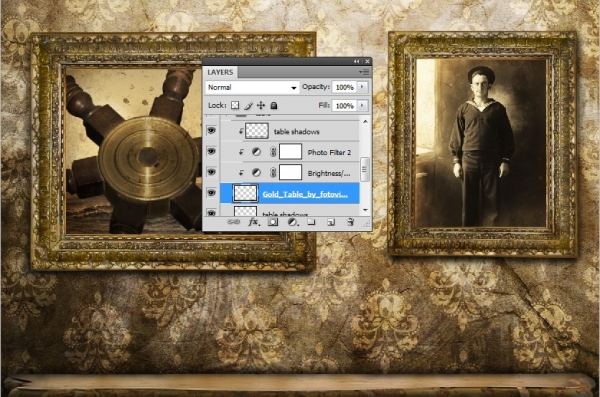This screenshot has width=600, height=397.
Task: Click the Opacity 100% field
Action: point(345,87)
